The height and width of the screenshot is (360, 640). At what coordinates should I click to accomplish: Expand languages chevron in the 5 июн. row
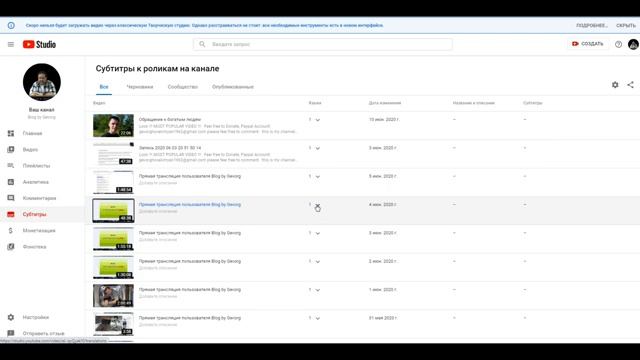pyautogui.click(x=318, y=177)
